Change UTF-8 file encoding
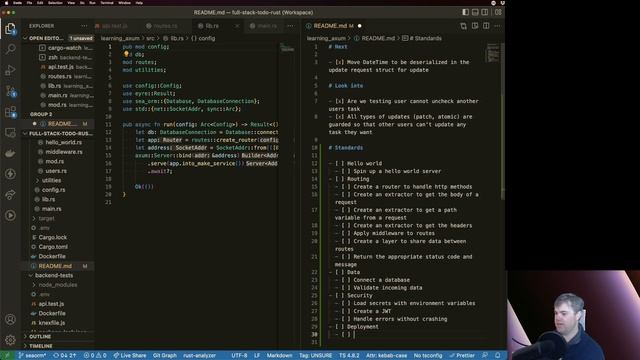This screenshot has width=640, height=360. (x=239, y=356)
